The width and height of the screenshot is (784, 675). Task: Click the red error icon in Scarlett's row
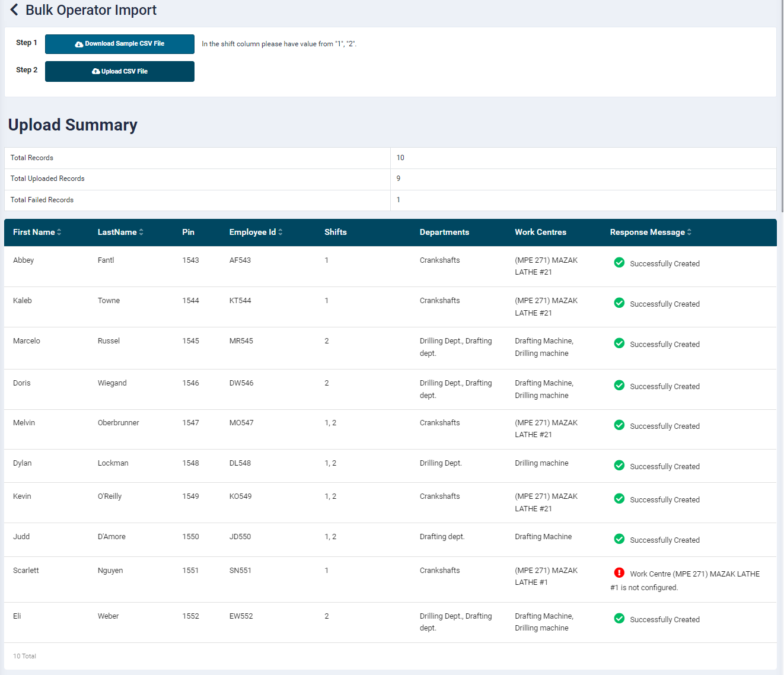[619, 573]
